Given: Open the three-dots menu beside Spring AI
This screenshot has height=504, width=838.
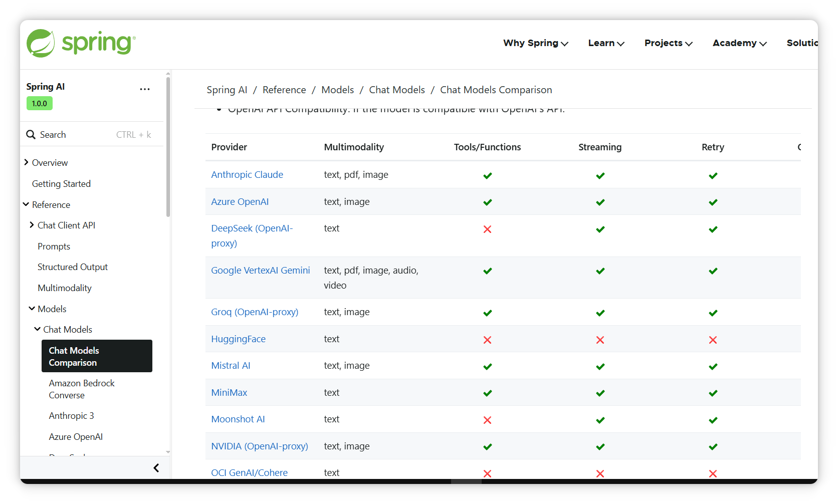Looking at the screenshot, I should [x=145, y=89].
